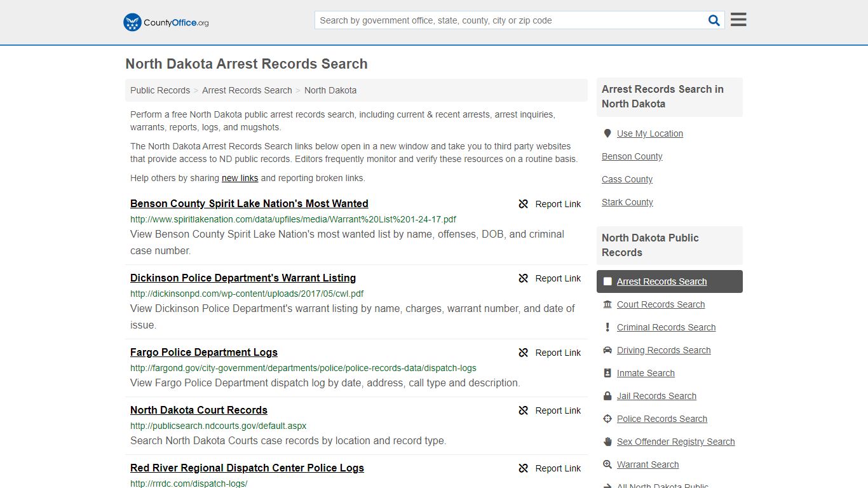Select Jail Records Search menu item
Screen dimensions: 868x488
point(657,396)
